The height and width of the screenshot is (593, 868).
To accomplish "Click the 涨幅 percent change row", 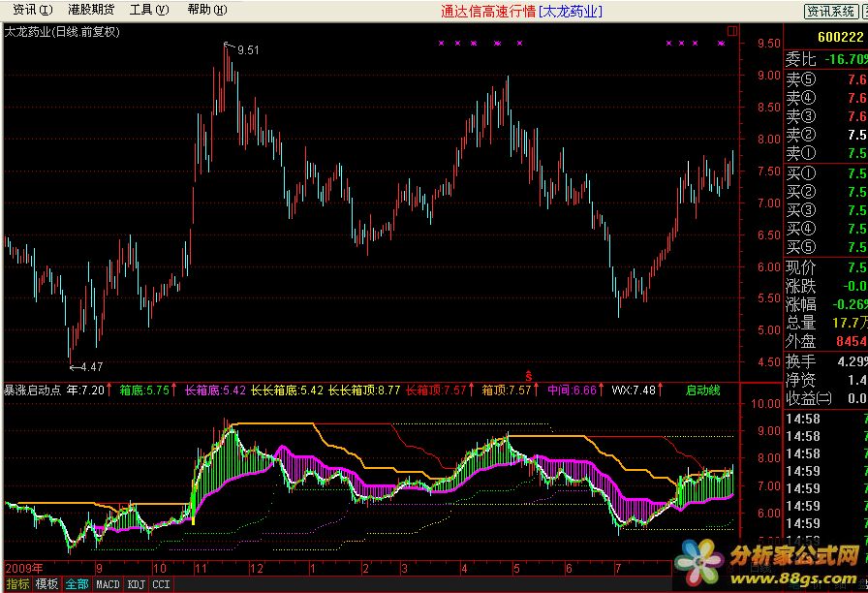I will [826, 304].
